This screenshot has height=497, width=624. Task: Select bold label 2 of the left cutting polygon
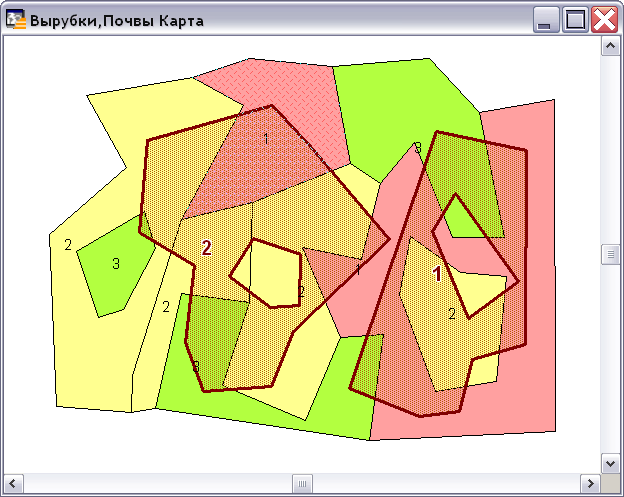(x=206, y=248)
